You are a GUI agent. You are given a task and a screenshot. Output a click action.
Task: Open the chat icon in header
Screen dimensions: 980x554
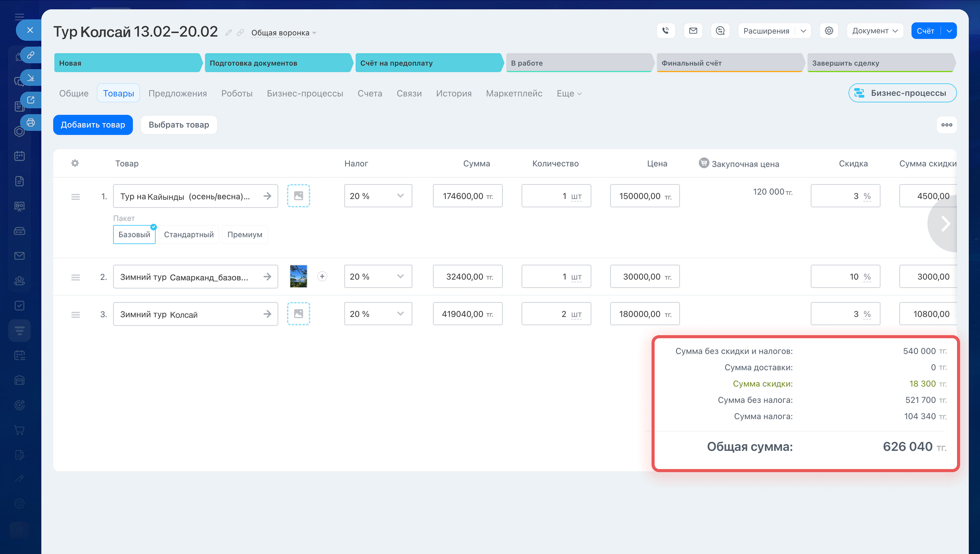click(x=720, y=31)
